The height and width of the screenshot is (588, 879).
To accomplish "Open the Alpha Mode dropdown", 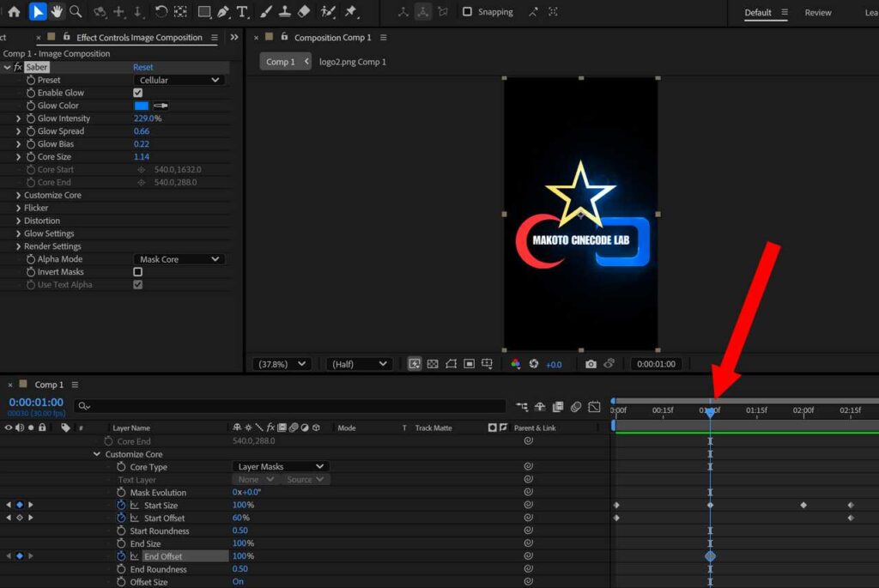I will [x=179, y=259].
